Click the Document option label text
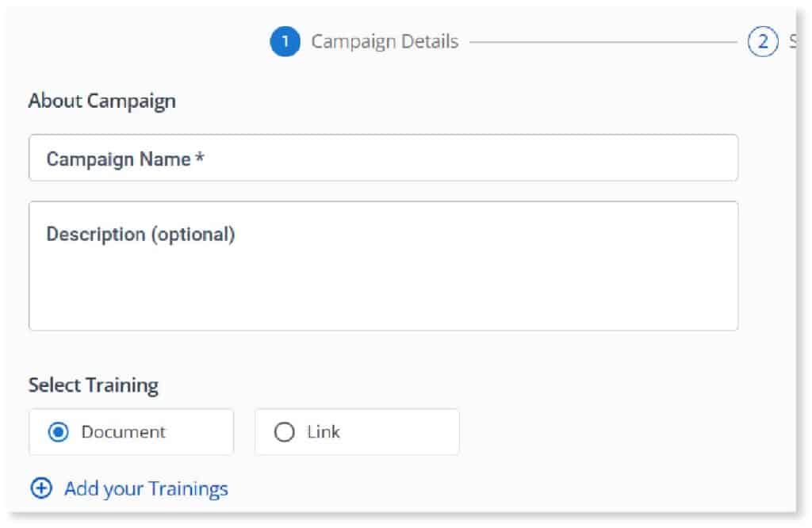This screenshot has width=812, height=528. coord(123,432)
